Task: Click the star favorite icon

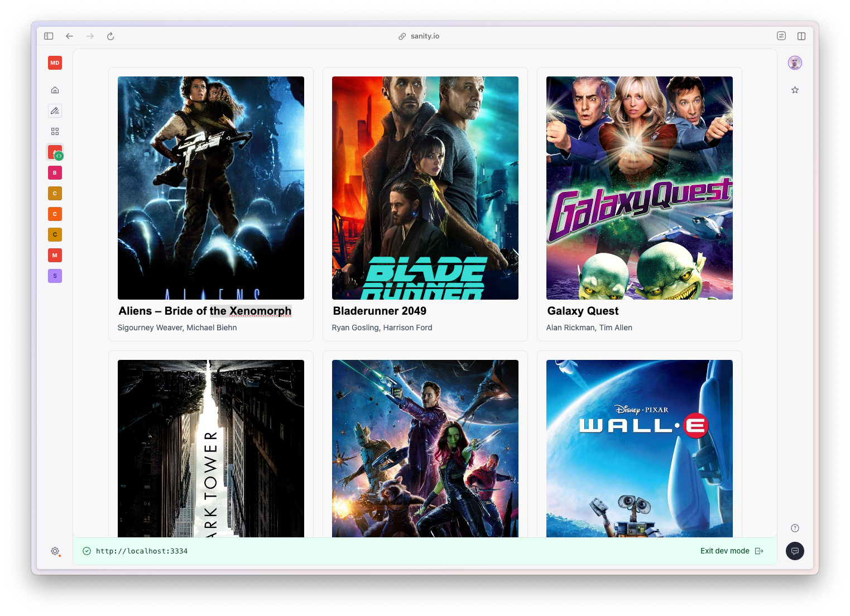Action: point(795,90)
